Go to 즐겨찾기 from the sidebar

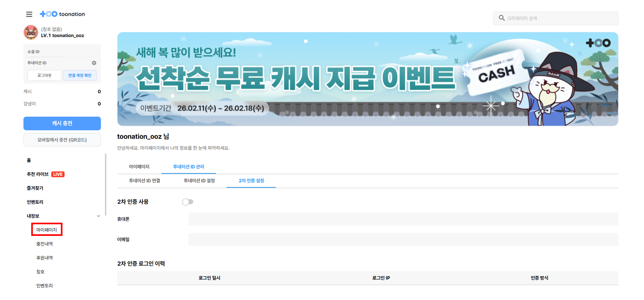[x=34, y=188]
